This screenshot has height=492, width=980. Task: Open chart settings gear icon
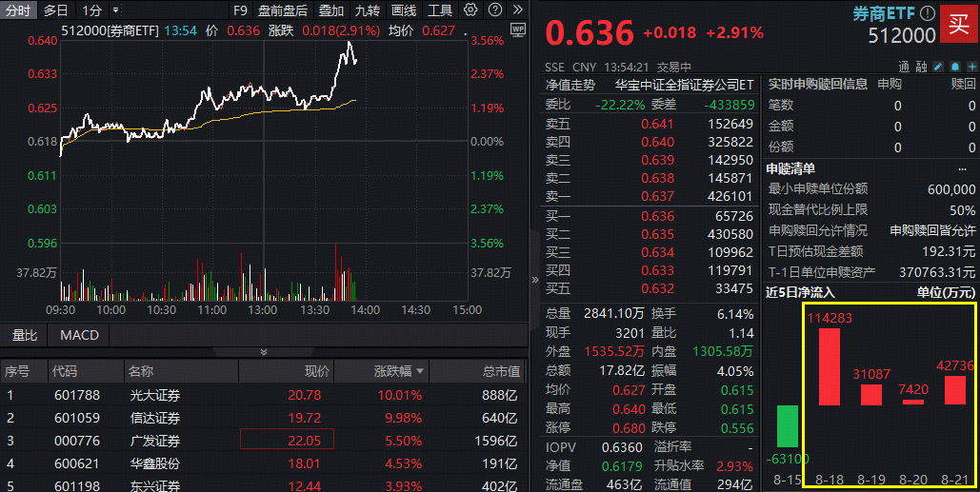[470, 10]
